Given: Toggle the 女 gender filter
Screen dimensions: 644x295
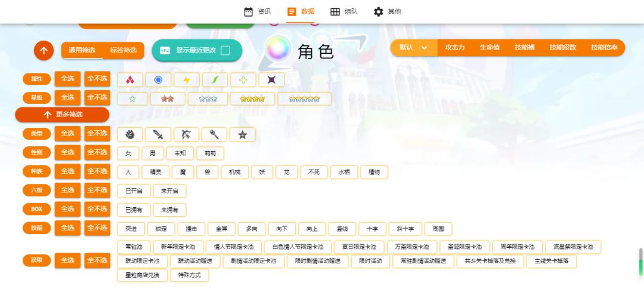Looking at the screenshot, I should click(128, 153).
